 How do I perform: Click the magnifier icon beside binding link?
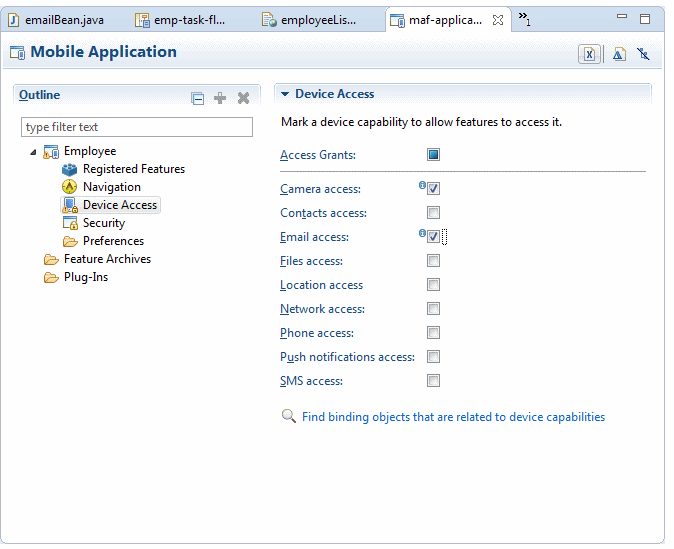288,416
